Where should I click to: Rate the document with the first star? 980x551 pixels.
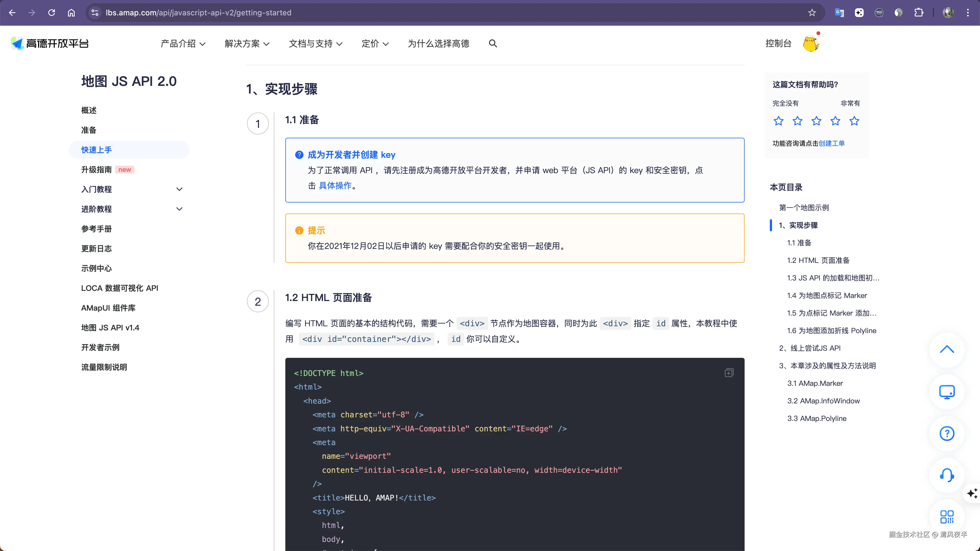pyautogui.click(x=778, y=121)
